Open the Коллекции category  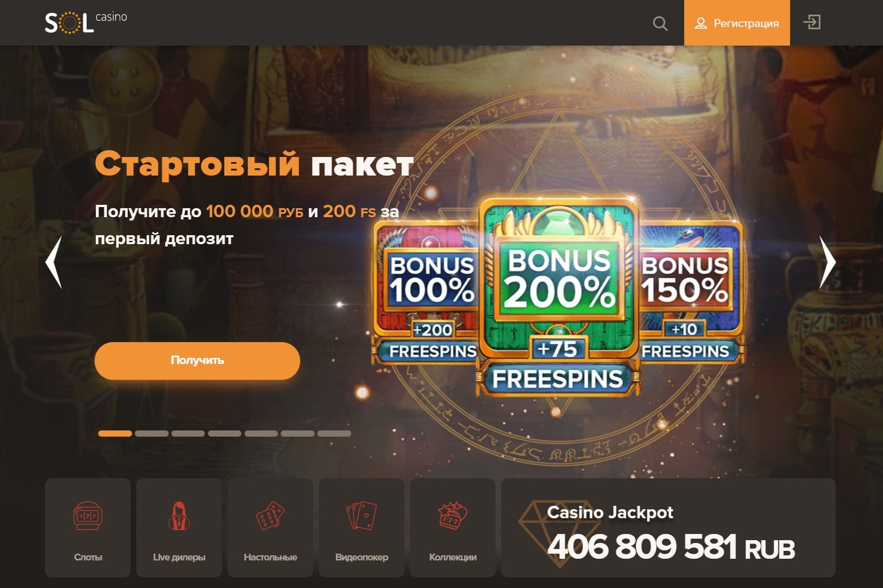click(x=453, y=528)
